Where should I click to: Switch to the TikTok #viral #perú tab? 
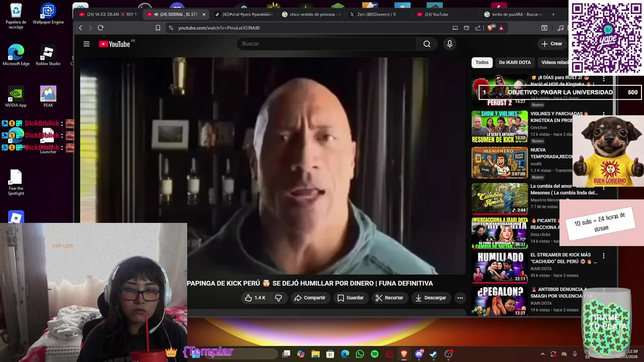tap(244, 15)
